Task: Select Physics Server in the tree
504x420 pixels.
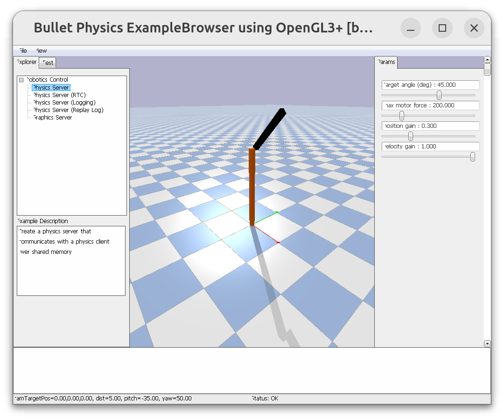Action: click(x=51, y=87)
